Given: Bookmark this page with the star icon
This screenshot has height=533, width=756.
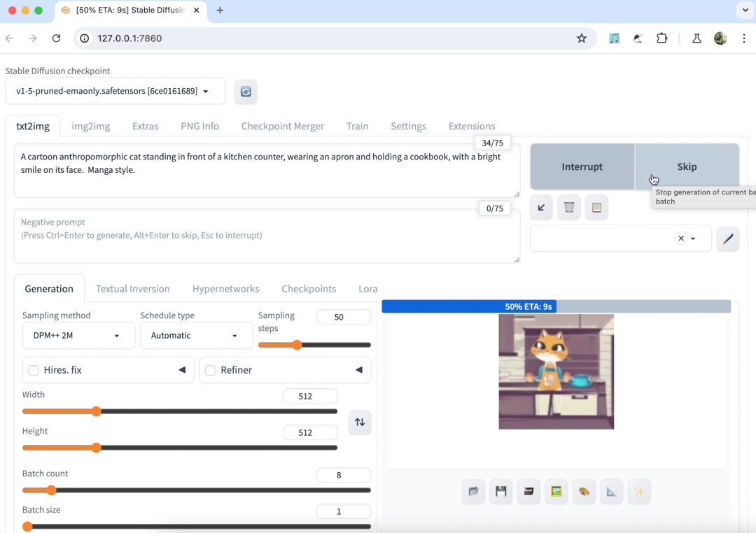Looking at the screenshot, I should pyautogui.click(x=582, y=38).
